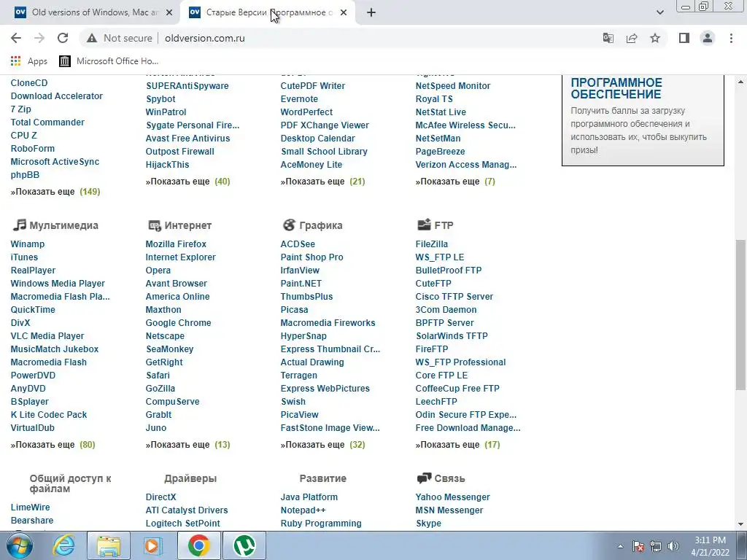Expand Графика with Показать еще (32)
The width and height of the screenshot is (747, 560).
322,445
